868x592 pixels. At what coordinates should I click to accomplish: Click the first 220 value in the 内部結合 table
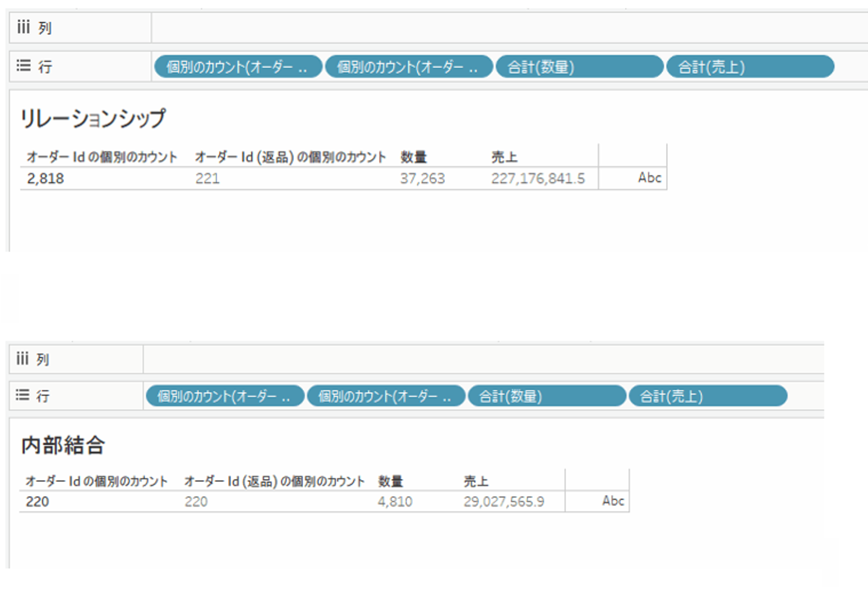[37, 502]
